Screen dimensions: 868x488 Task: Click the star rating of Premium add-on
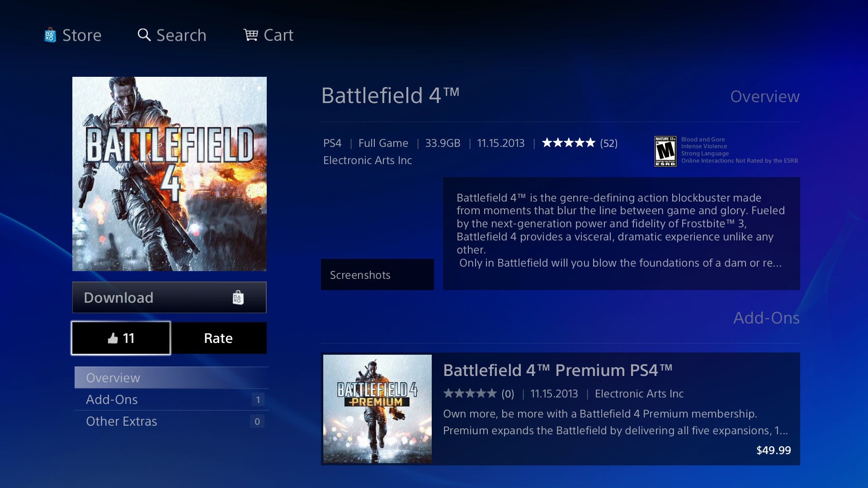470,394
